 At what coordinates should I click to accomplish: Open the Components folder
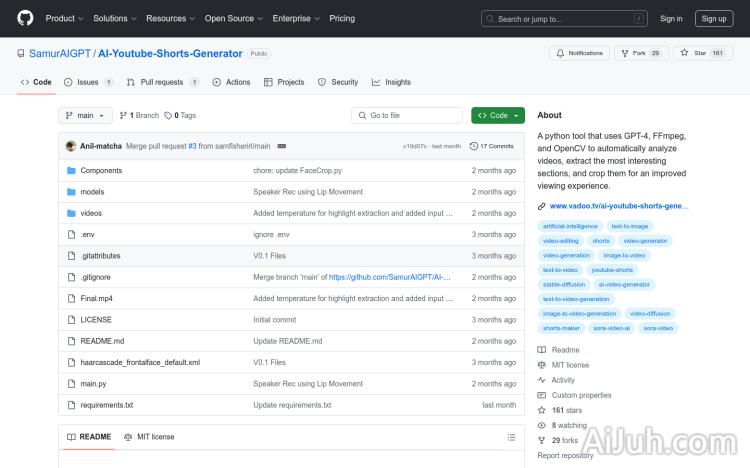coord(100,171)
